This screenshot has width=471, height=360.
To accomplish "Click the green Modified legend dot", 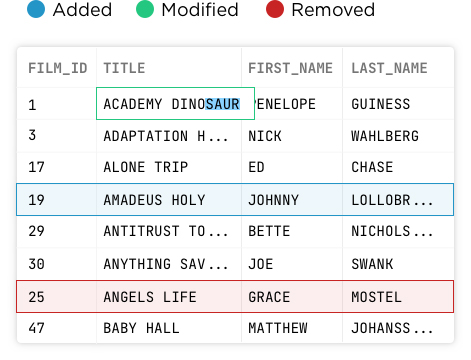I will tap(145, 9).
